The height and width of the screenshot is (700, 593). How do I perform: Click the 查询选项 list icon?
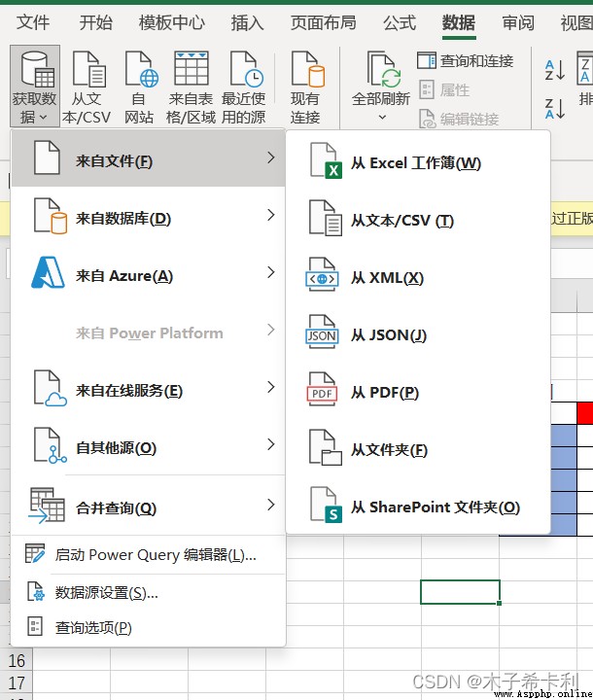tap(35, 626)
